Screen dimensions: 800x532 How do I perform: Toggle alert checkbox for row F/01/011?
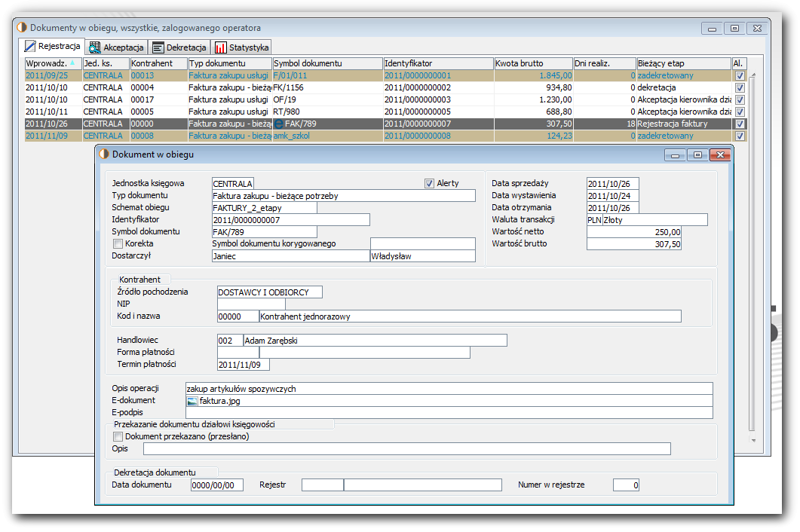740,75
